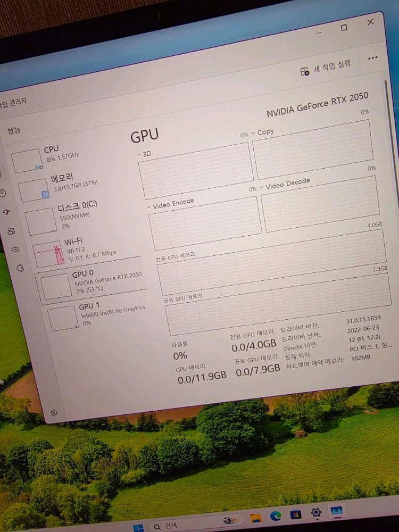Open the App history clock icon in sidebar
The width and height of the screenshot is (399, 532).
(3, 194)
